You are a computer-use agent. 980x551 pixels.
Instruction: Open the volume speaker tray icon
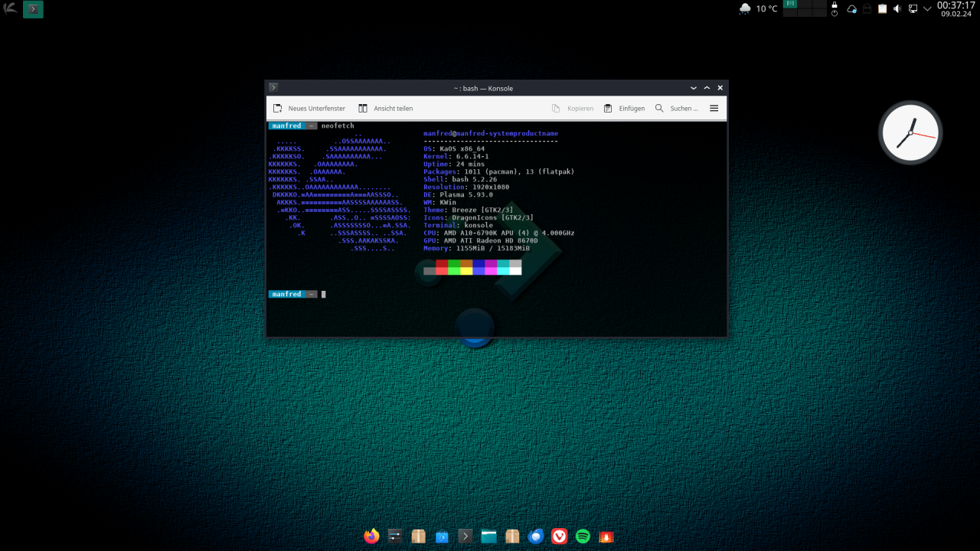coord(897,9)
